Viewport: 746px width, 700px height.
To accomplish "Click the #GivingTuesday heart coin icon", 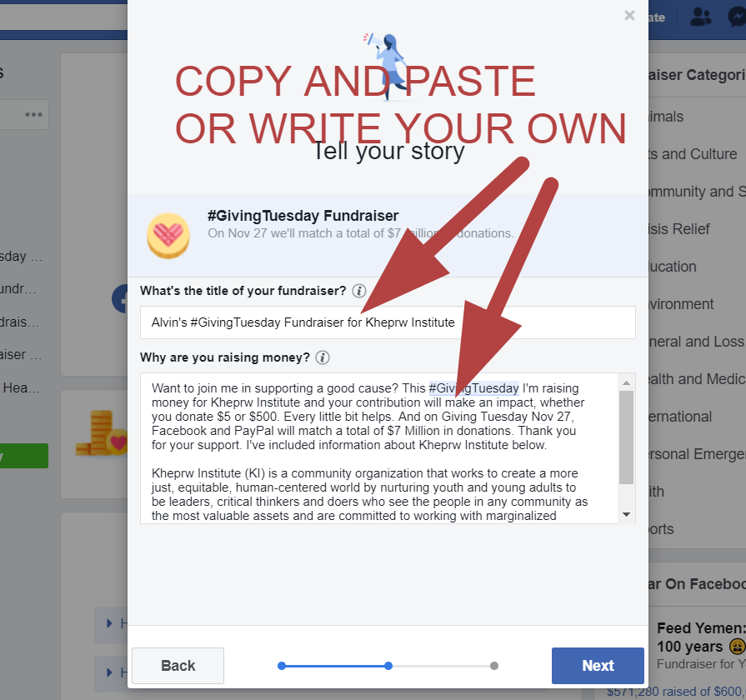I will point(168,235).
